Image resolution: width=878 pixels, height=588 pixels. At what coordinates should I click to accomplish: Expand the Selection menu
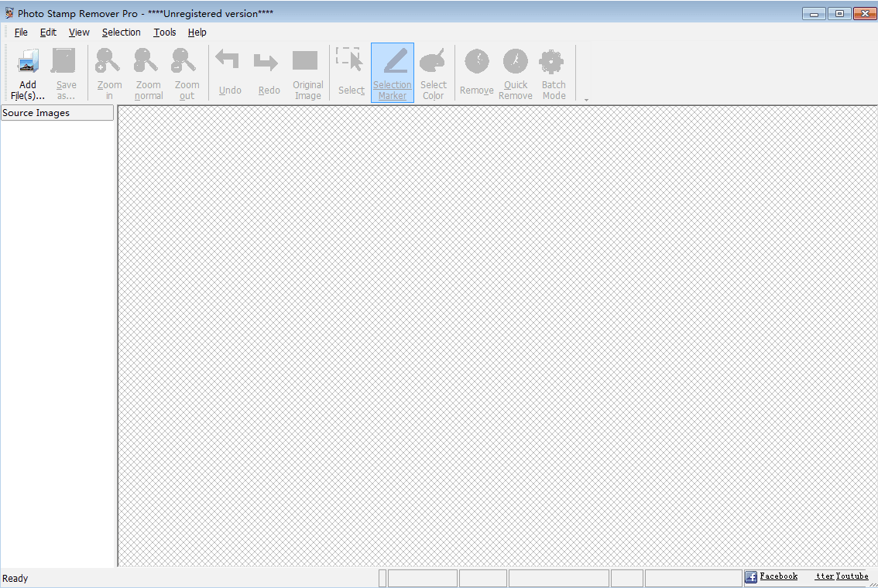coord(121,32)
